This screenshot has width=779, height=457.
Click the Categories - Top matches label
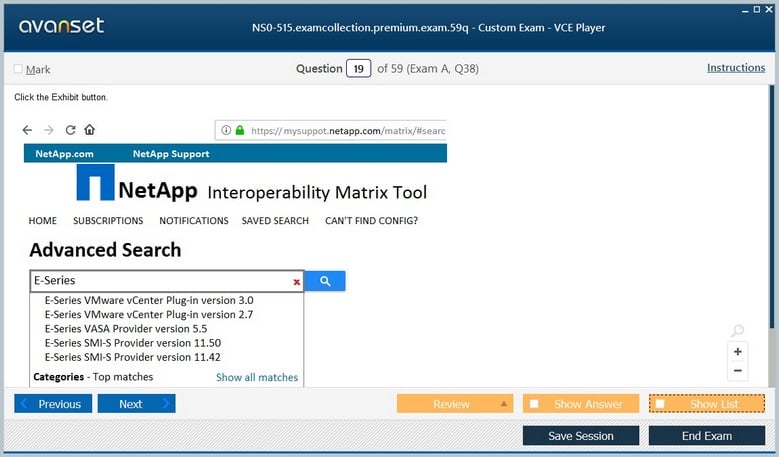pyautogui.click(x=93, y=377)
